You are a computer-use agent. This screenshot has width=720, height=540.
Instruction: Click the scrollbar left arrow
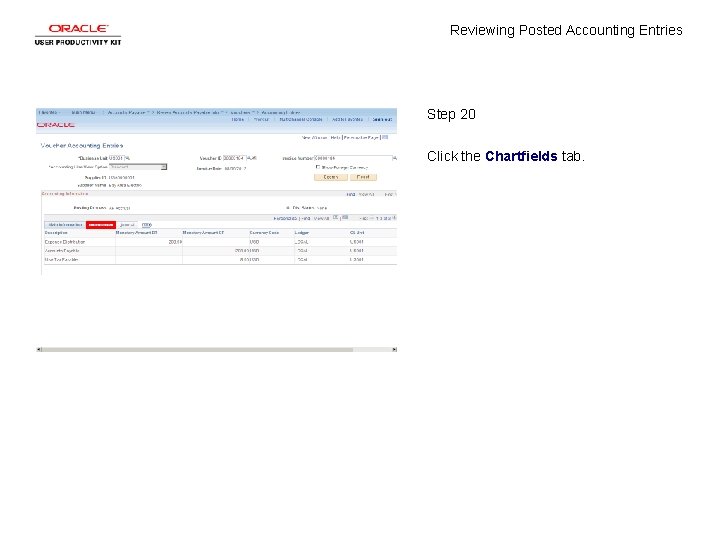pyautogui.click(x=39, y=350)
